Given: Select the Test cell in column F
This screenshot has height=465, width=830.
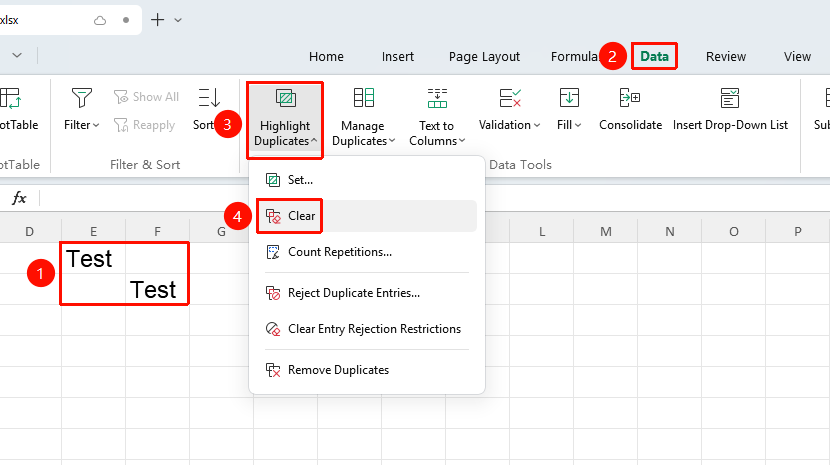Looking at the screenshot, I should click(157, 289).
